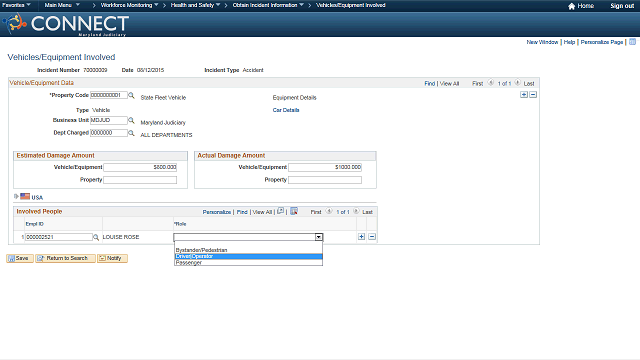Click Personalize in Involved People grid

point(217,212)
